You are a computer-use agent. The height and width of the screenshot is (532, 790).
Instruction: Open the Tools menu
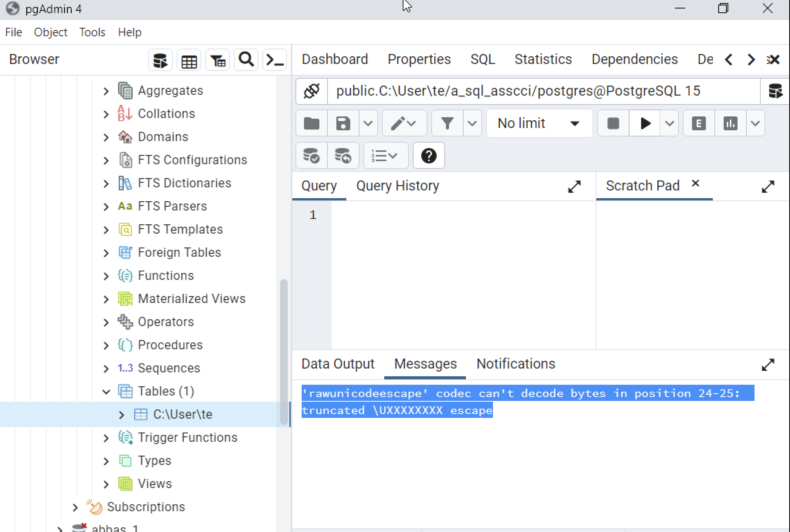click(92, 32)
